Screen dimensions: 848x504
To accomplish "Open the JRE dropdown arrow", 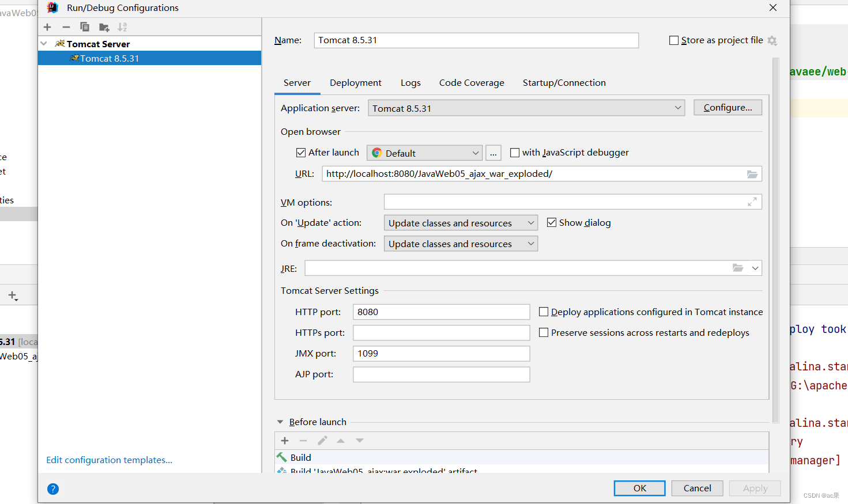I will (x=755, y=268).
